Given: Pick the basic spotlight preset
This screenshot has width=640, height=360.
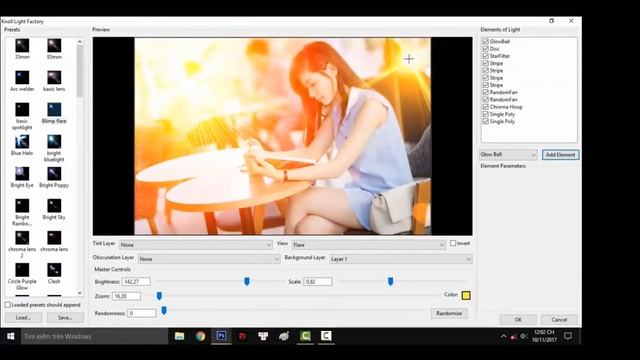Looking at the screenshot, I should click(22, 116).
